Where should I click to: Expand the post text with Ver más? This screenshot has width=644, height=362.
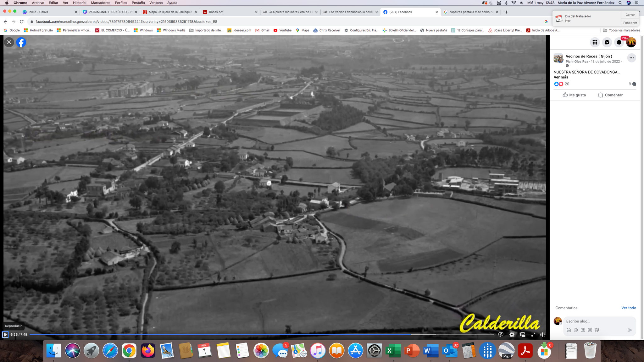coord(561,77)
